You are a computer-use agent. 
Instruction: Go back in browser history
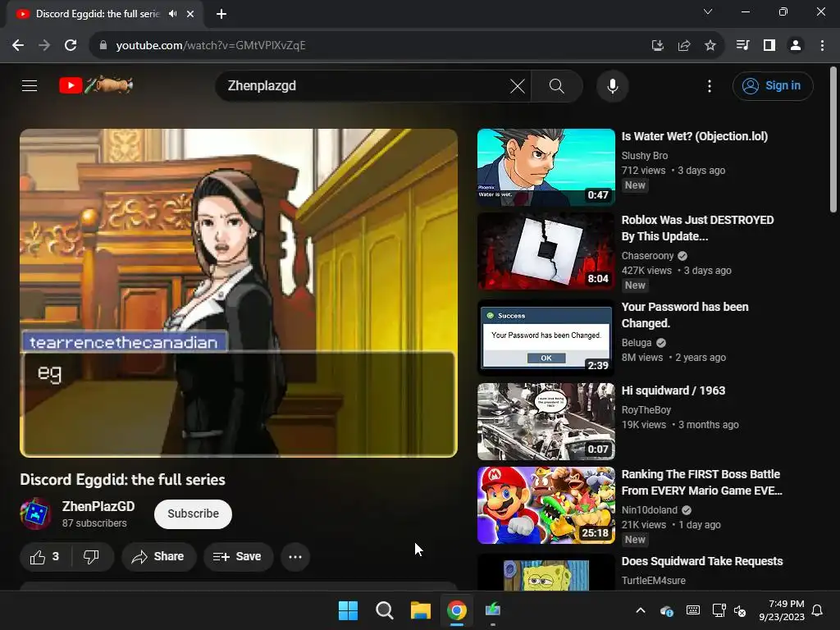click(18, 46)
